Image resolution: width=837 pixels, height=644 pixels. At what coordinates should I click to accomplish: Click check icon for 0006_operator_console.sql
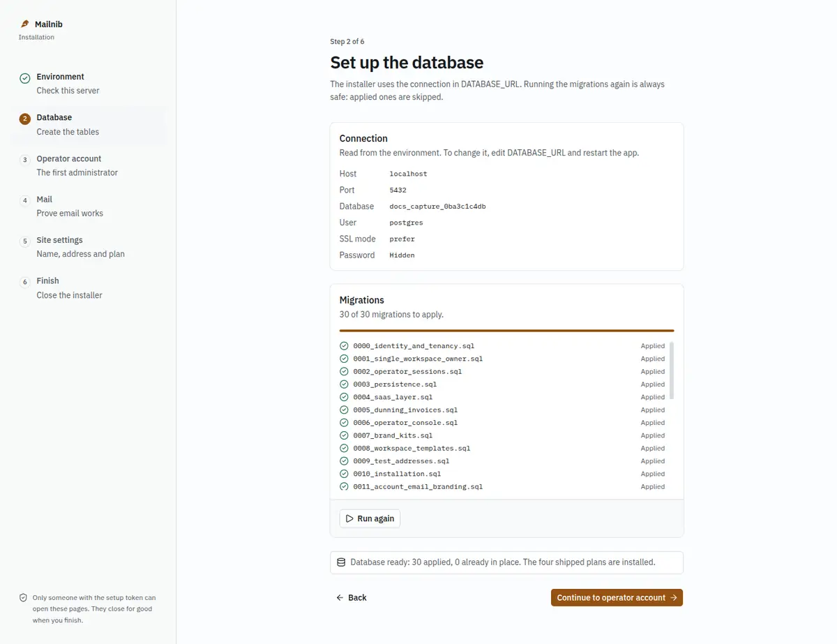344,423
